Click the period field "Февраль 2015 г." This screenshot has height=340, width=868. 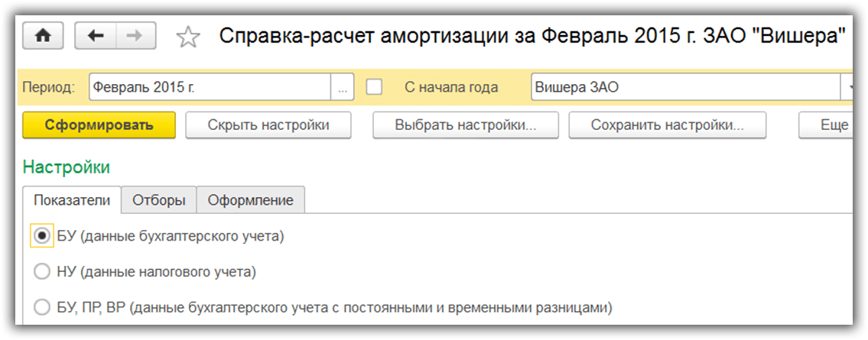coord(210,87)
